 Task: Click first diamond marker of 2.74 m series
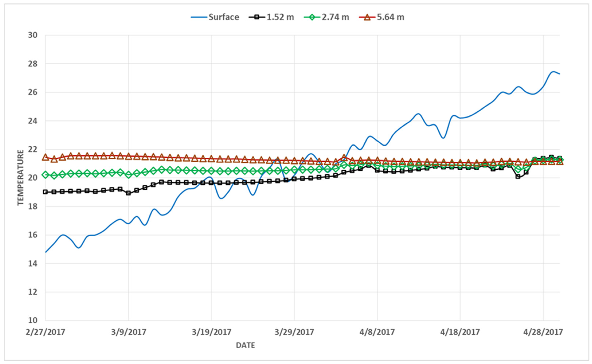pos(46,175)
